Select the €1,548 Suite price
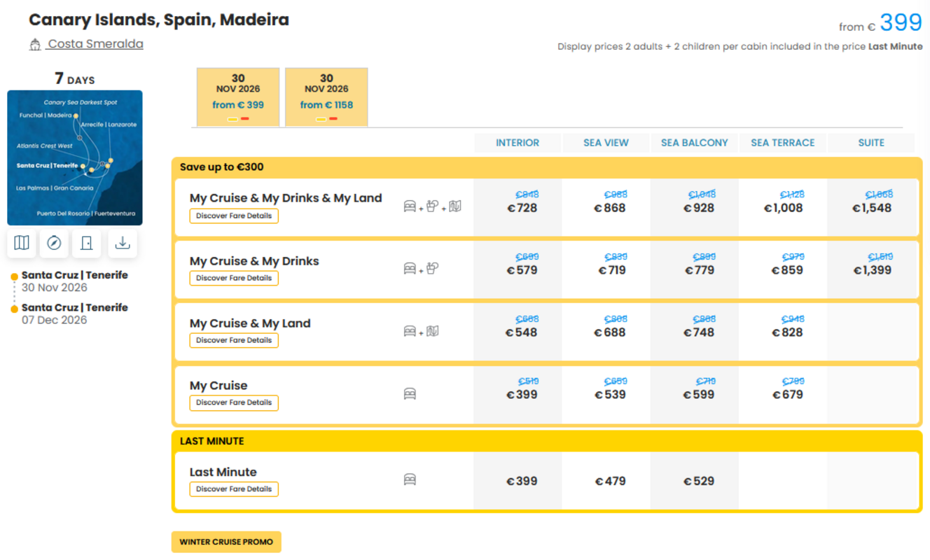 point(872,208)
